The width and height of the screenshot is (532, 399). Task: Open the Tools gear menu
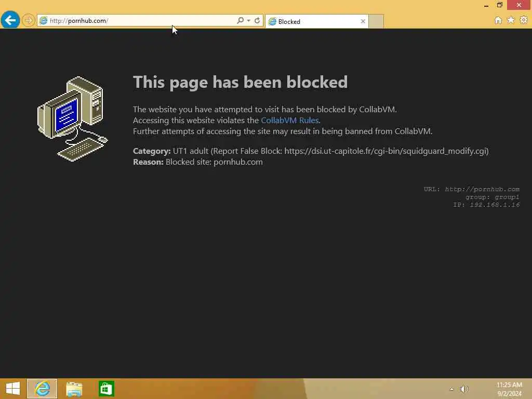(x=524, y=20)
